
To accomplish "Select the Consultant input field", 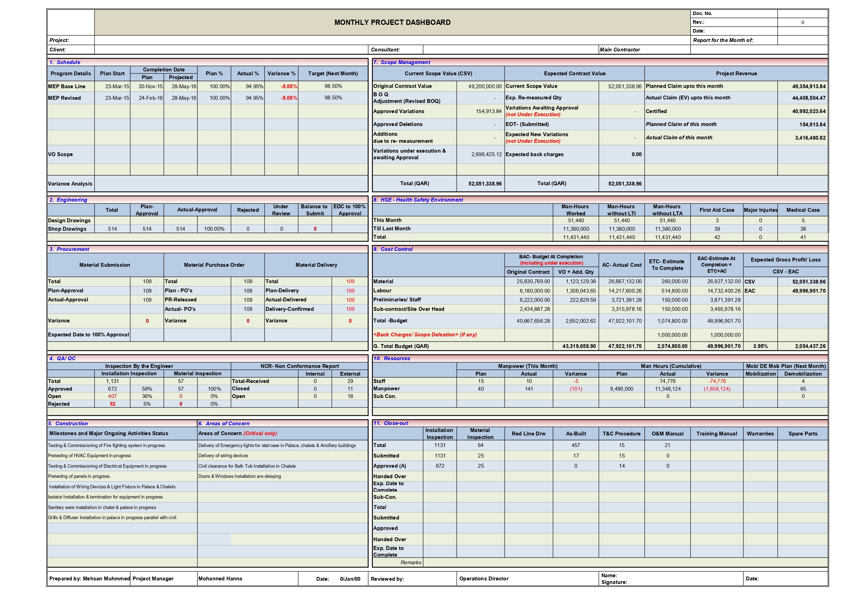I will click(x=510, y=49).
